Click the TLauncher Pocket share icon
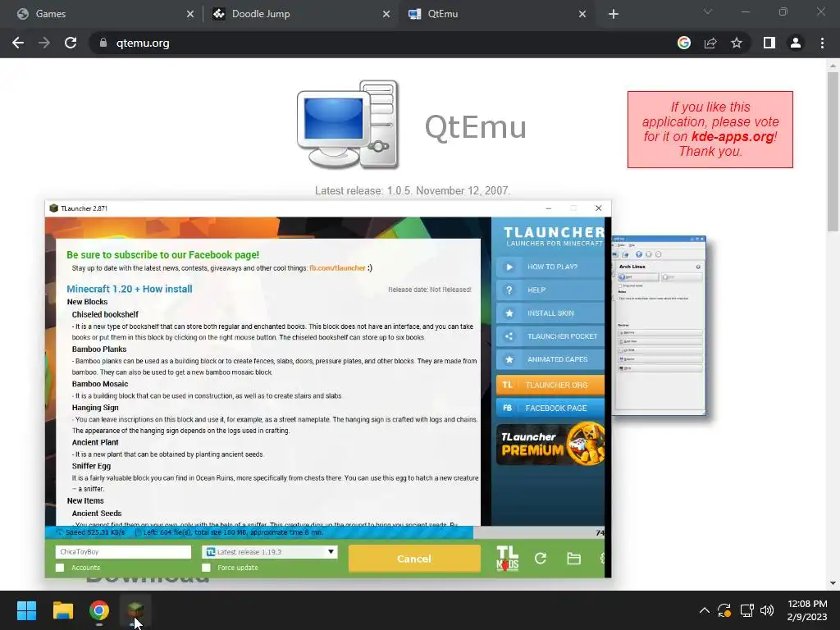Image resolution: width=840 pixels, height=630 pixels. [509, 336]
